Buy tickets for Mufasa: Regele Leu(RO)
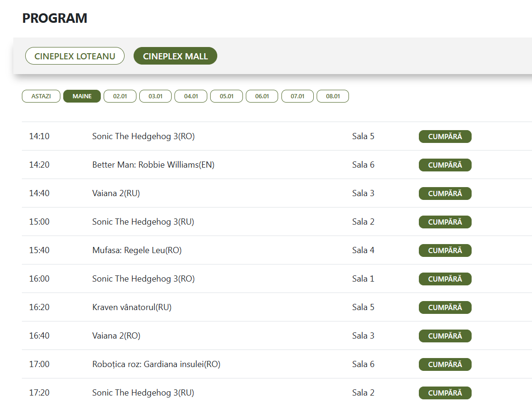The height and width of the screenshot is (406, 532). pyautogui.click(x=445, y=250)
